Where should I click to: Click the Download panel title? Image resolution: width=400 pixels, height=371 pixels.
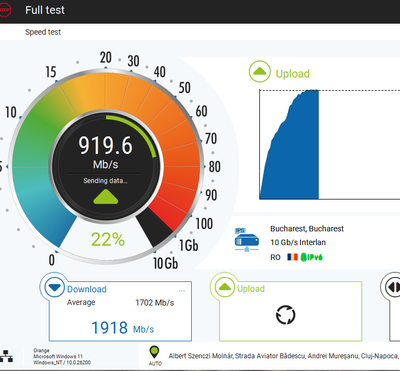pos(87,289)
